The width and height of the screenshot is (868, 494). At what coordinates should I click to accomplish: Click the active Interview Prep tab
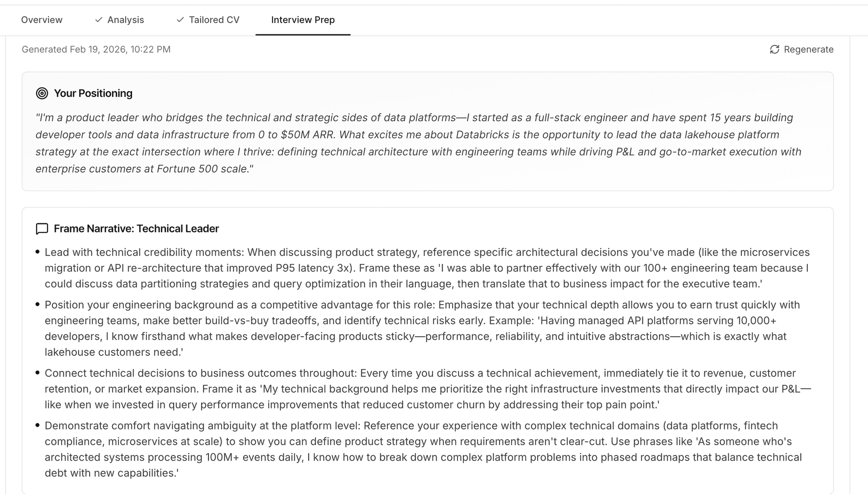[x=302, y=20]
